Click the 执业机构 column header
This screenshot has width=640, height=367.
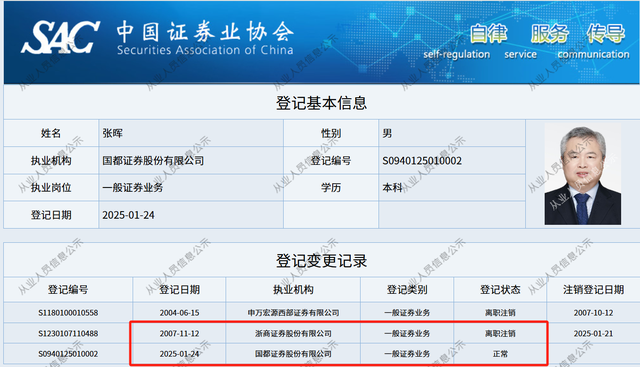[x=293, y=289]
